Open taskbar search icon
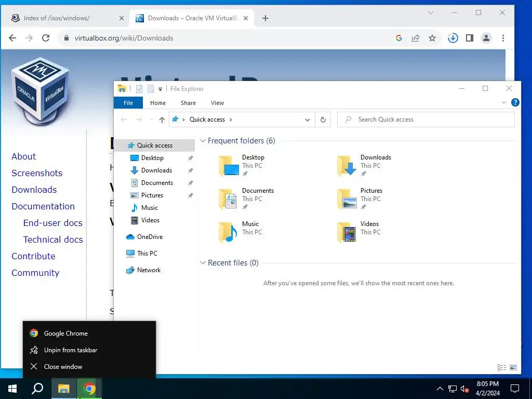The height and width of the screenshot is (399, 532). click(37, 389)
